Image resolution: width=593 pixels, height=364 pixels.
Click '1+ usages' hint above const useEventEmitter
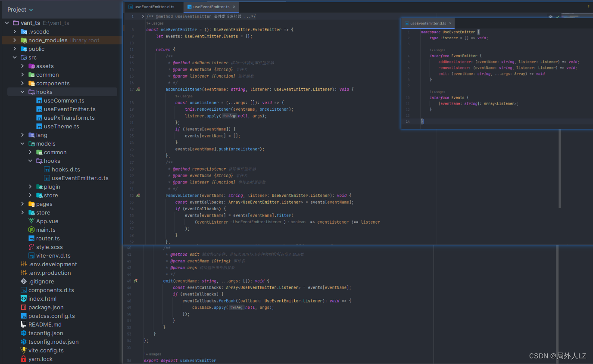pyautogui.click(x=155, y=23)
